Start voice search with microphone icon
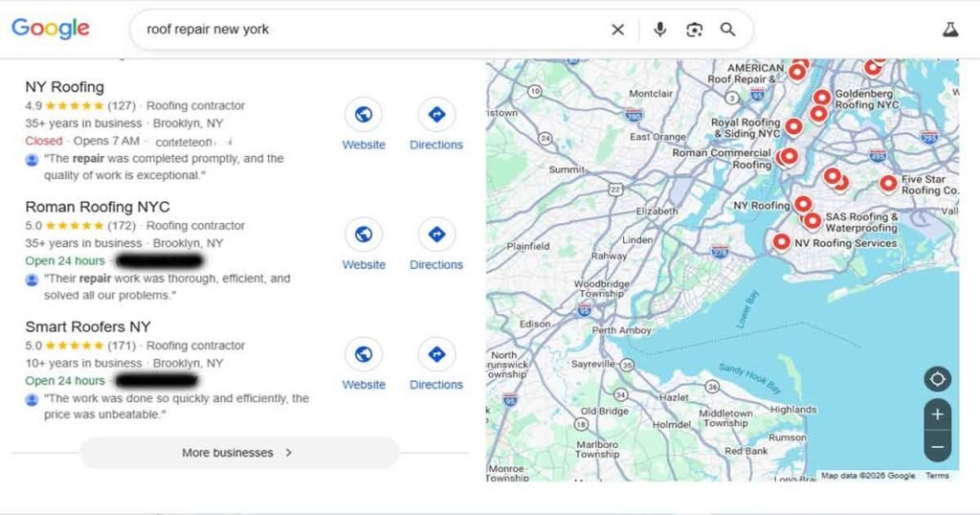This screenshot has height=515, width=980. click(x=660, y=30)
